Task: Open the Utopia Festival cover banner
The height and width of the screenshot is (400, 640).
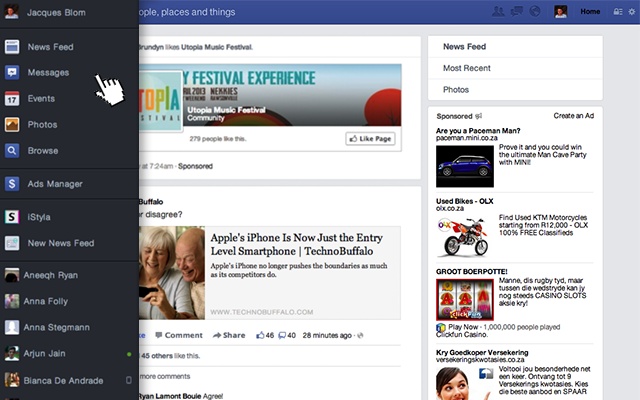Action: [292, 95]
